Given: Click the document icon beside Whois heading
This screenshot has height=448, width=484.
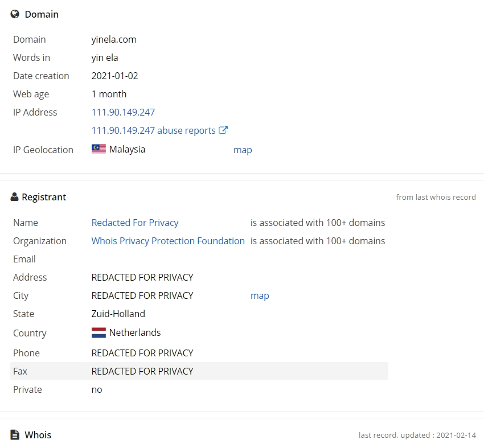Looking at the screenshot, I should (15, 435).
